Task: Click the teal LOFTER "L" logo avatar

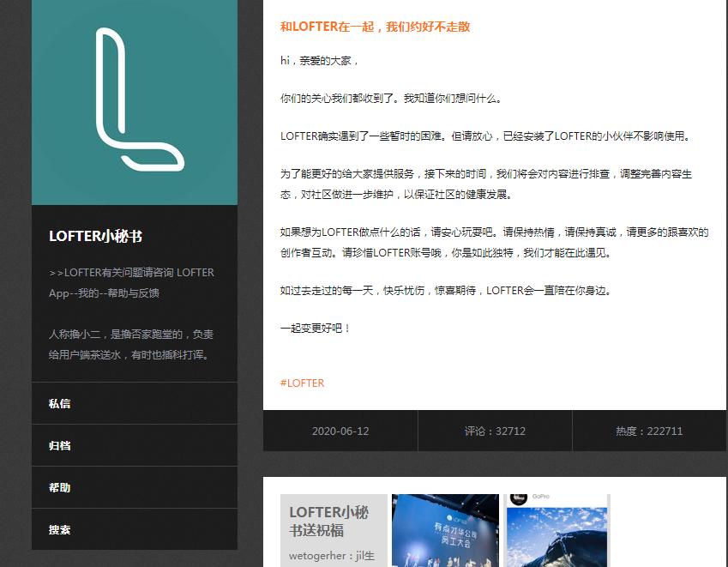Action: point(134,101)
